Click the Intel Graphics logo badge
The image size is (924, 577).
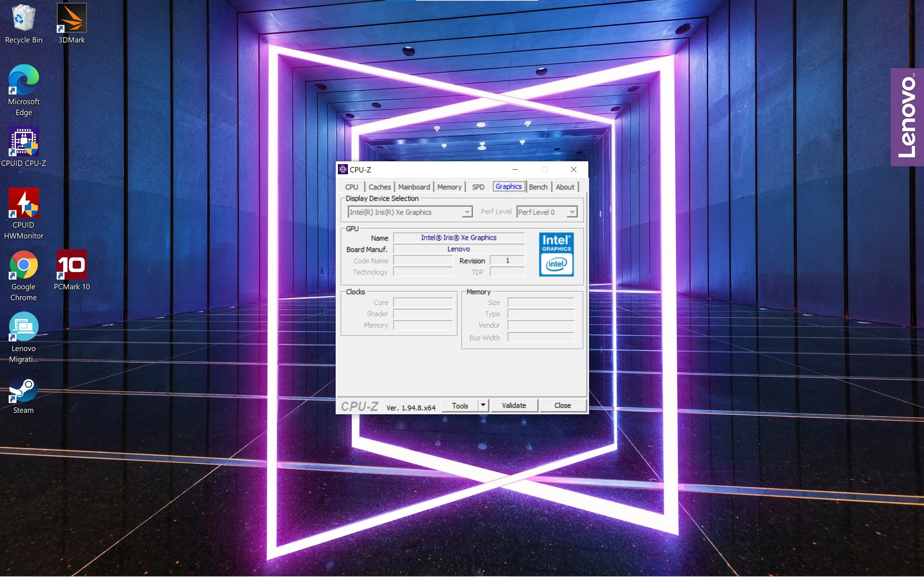pyautogui.click(x=556, y=254)
